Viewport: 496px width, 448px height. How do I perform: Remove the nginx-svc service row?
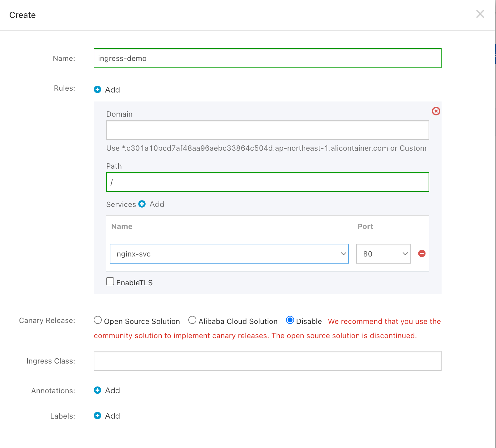(x=422, y=254)
